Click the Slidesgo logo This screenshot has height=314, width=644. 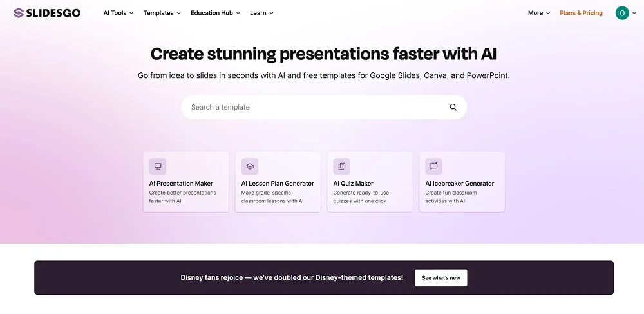point(47,13)
